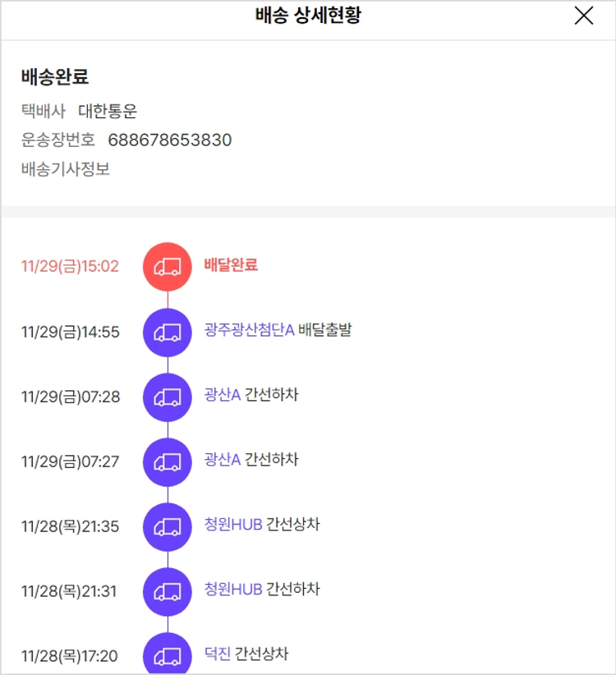Click the 11/29(금)15:02 timestamp
Viewport: 616px width, 675px height.
(70, 266)
